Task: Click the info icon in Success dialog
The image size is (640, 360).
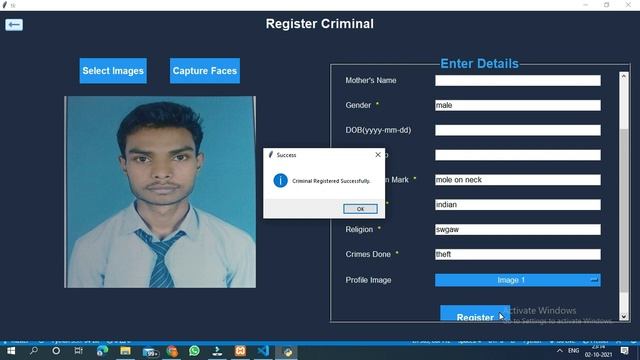Action: pos(280,180)
